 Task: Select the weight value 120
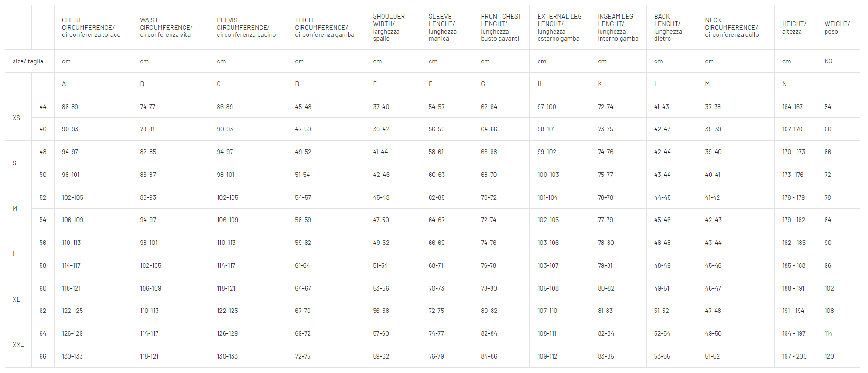(x=829, y=356)
